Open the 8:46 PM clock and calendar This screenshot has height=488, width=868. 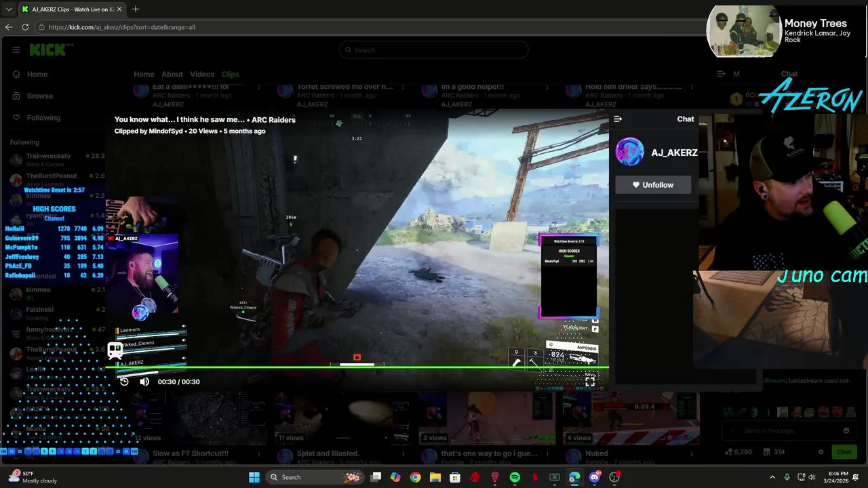[837, 477]
